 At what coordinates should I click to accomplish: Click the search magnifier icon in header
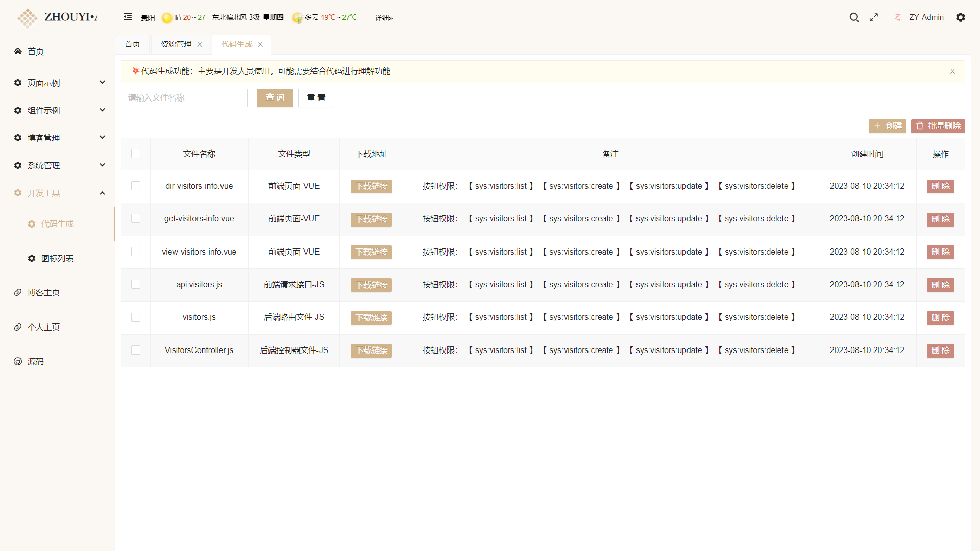854,17
